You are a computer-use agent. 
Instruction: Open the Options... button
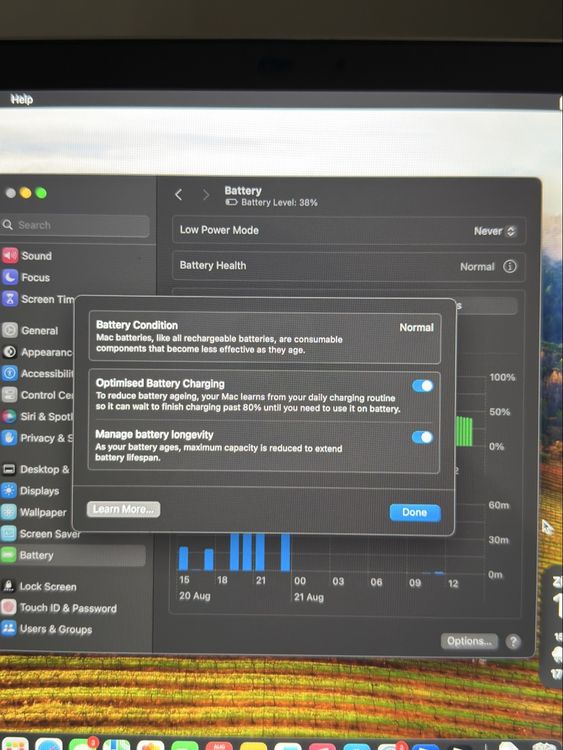pos(469,641)
